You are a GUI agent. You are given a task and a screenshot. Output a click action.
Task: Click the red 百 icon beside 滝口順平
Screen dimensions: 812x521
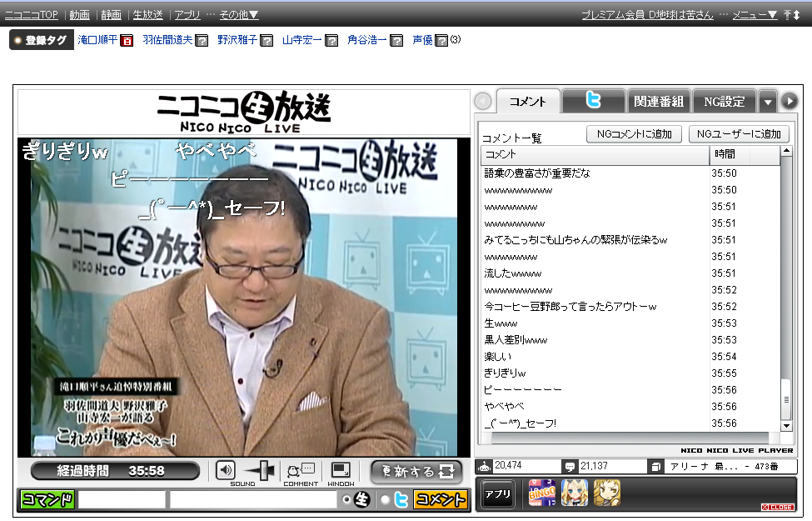coord(127,40)
